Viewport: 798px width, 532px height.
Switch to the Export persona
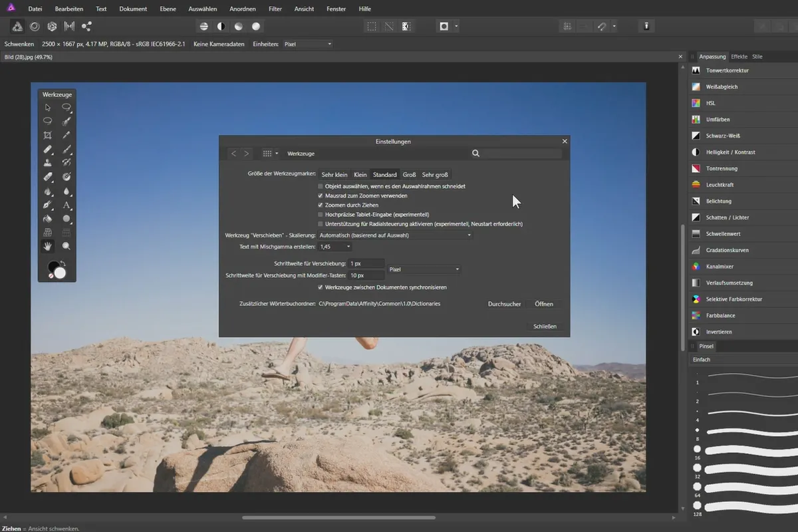point(86,27)
